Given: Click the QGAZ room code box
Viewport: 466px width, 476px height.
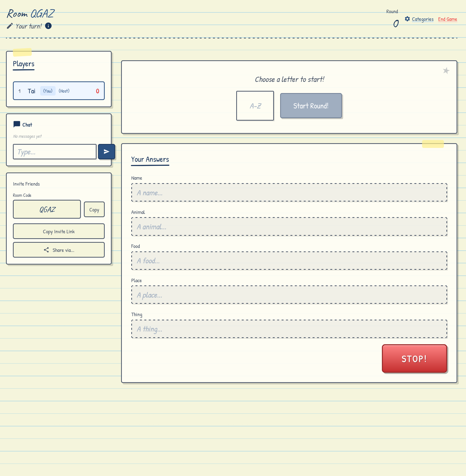Looking at the screenshot, I should tap(47, 209).
